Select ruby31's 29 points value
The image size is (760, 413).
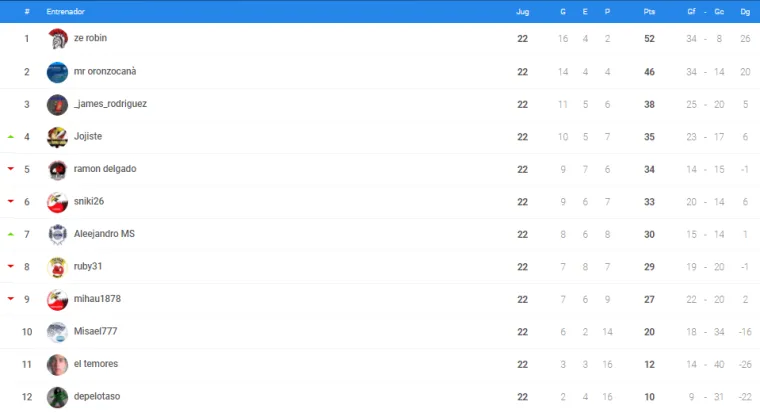pyautogui.click(x=649, y=267)
